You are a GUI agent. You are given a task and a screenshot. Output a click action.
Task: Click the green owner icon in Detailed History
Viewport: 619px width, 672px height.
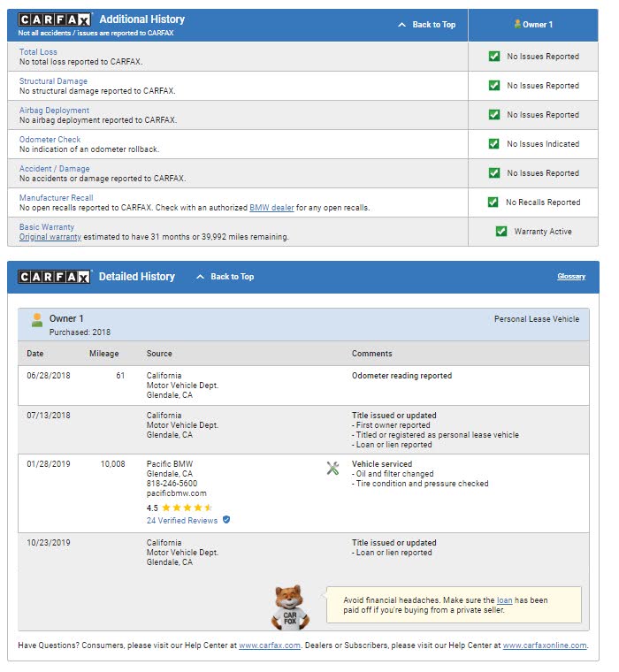tap(37, 320)
